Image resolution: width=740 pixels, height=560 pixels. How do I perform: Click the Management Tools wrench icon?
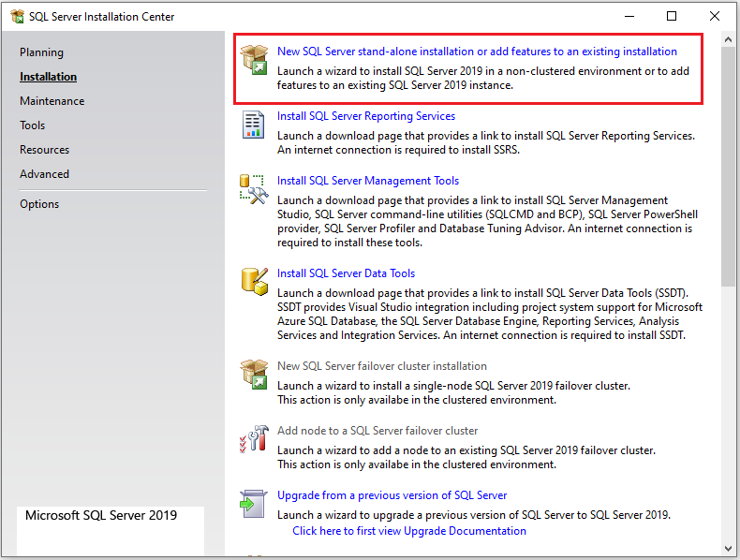(254, 188)
